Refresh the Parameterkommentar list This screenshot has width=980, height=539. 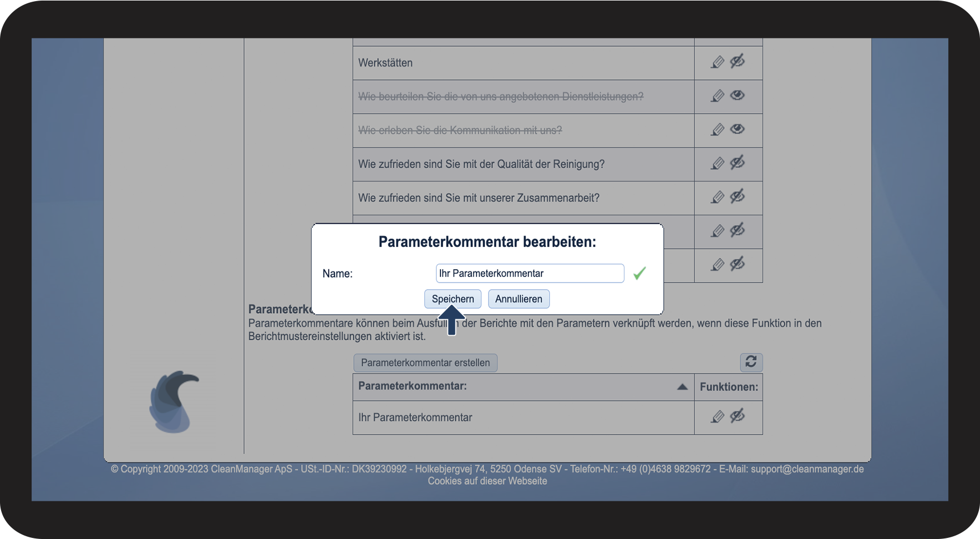click(x=751, y=362)
